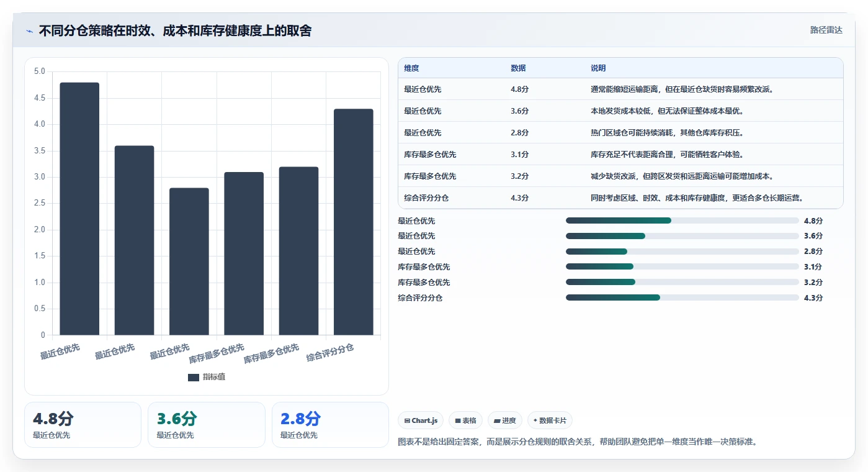Open the blue 2.8分 summary card
868x472 pixels.
(x=330, y=424)
